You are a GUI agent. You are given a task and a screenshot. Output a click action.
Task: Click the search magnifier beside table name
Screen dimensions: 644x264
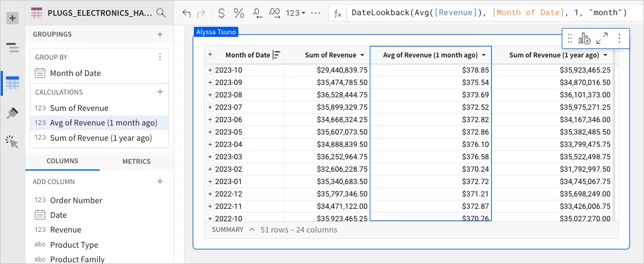coord(161,13)
